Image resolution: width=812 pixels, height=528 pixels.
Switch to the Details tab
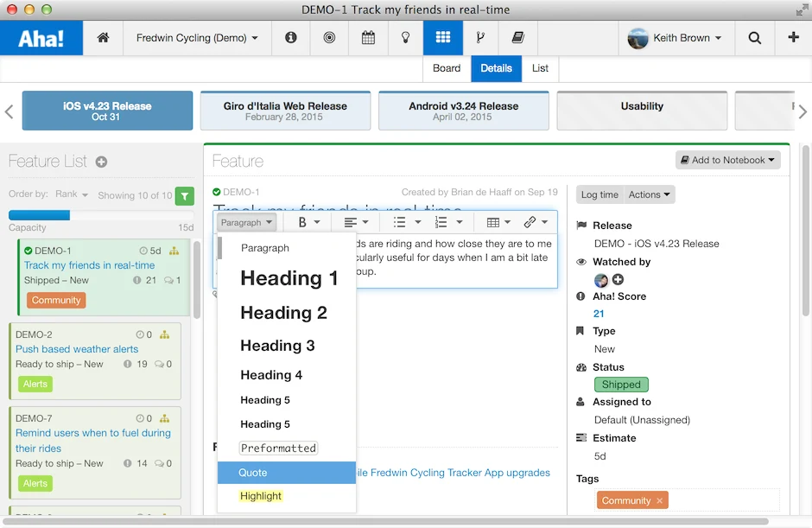click(x=496, y=68)
